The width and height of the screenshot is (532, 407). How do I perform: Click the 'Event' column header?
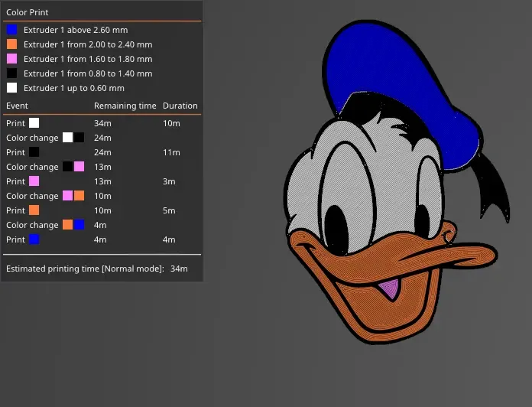point(17,106)
